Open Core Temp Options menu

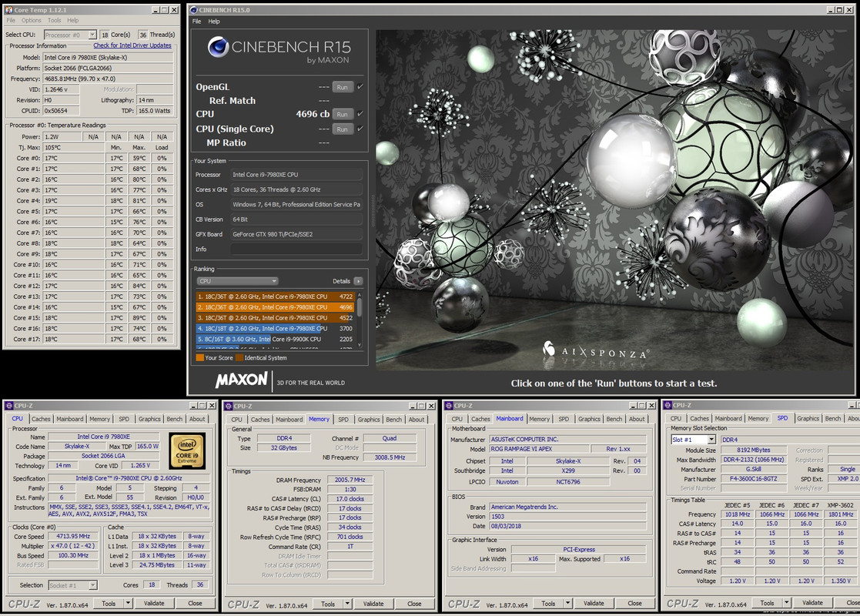click(32, 20)
